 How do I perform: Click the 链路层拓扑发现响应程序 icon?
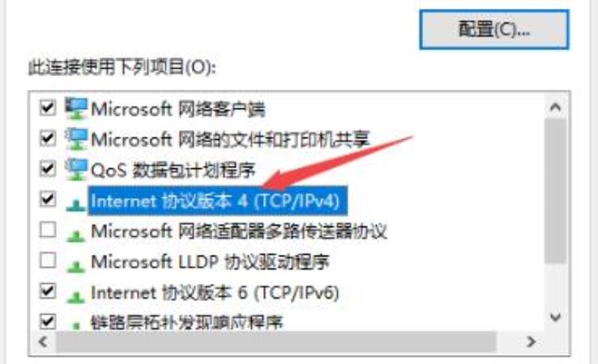pyautogui.click(x=76, y=324)
